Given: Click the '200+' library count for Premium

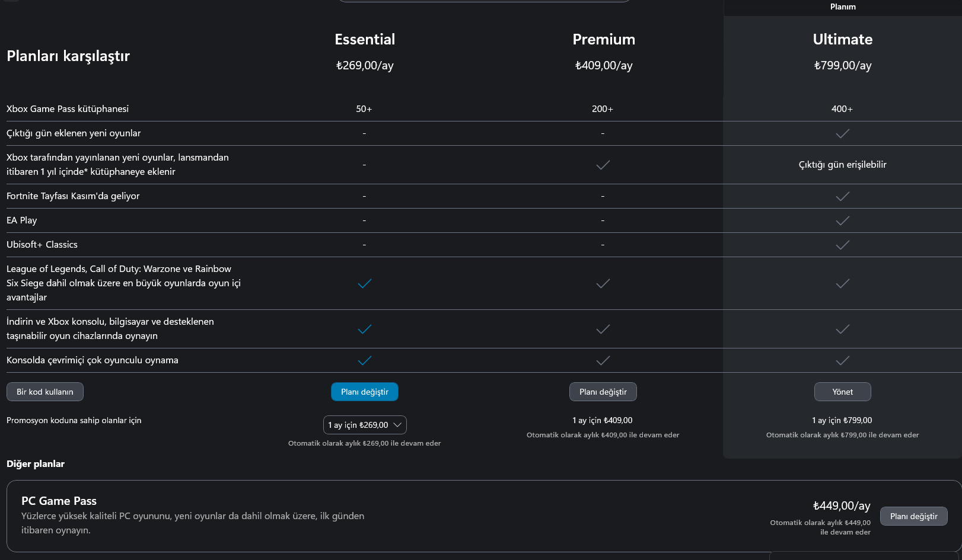Looking at the screenshot, I should pos(603,109).
